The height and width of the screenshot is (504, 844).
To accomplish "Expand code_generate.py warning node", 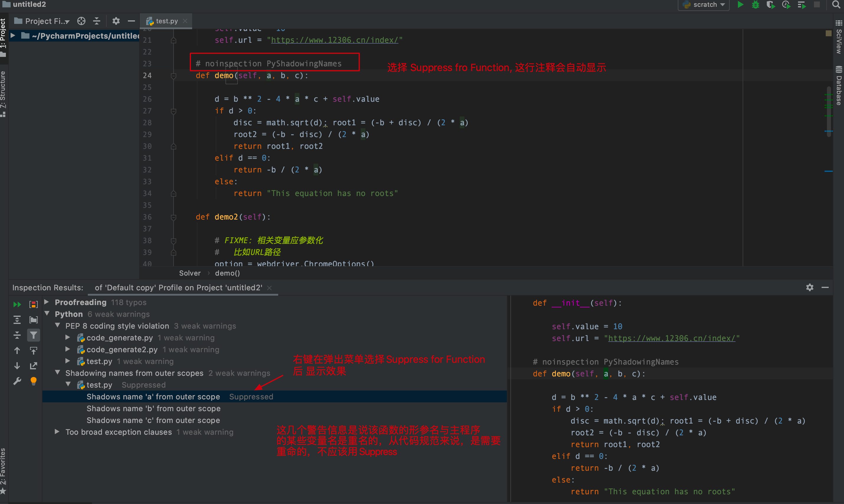I will tap(67, 337).
